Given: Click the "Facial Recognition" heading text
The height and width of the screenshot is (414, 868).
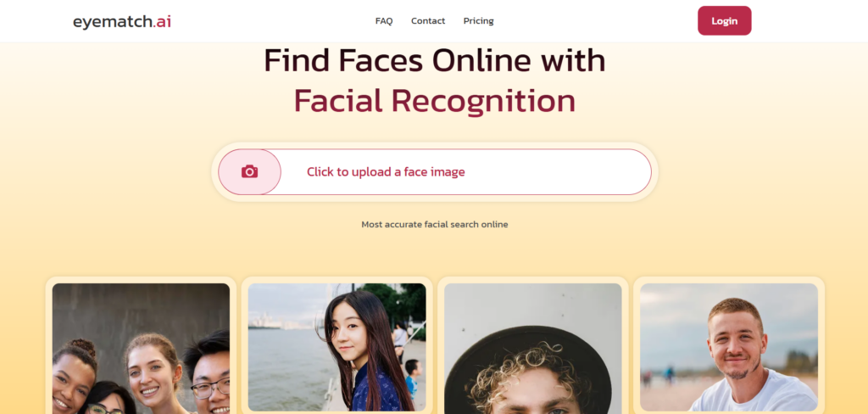Looking at the screenshot, I should pyautogui.click(x=435, y=102).
